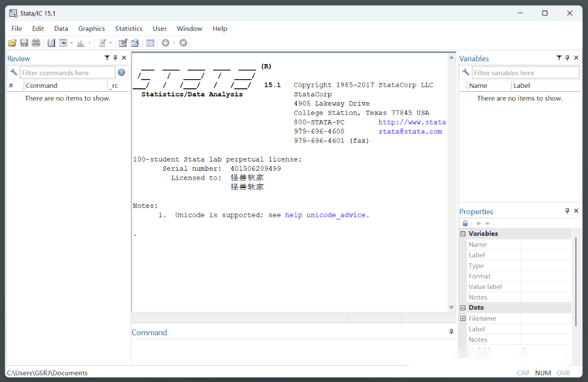The width and height of the screenshot is (588, 382).
Task: Click inside the Command input area
Action: [293, 352]
